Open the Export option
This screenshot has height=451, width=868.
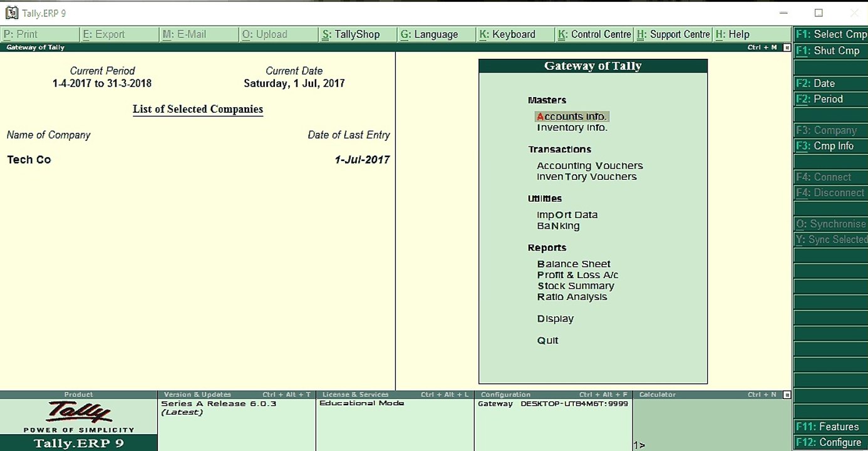120,34
